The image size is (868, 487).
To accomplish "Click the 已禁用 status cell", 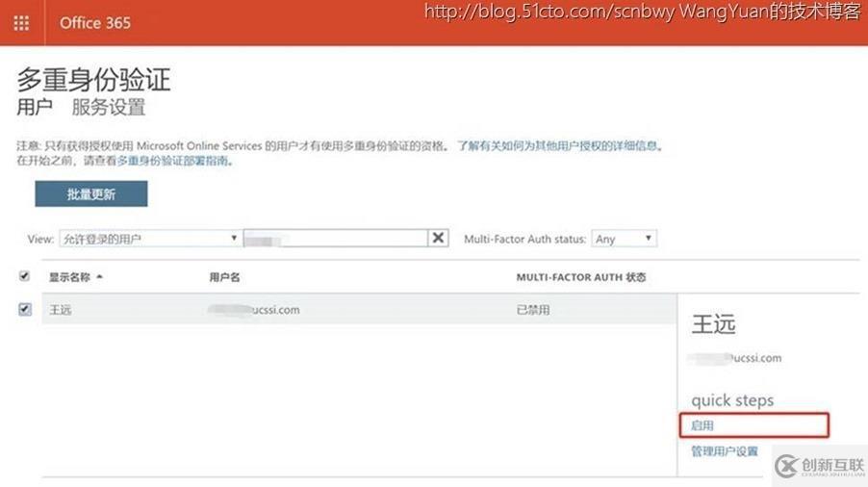I will [x=533, y=309].
